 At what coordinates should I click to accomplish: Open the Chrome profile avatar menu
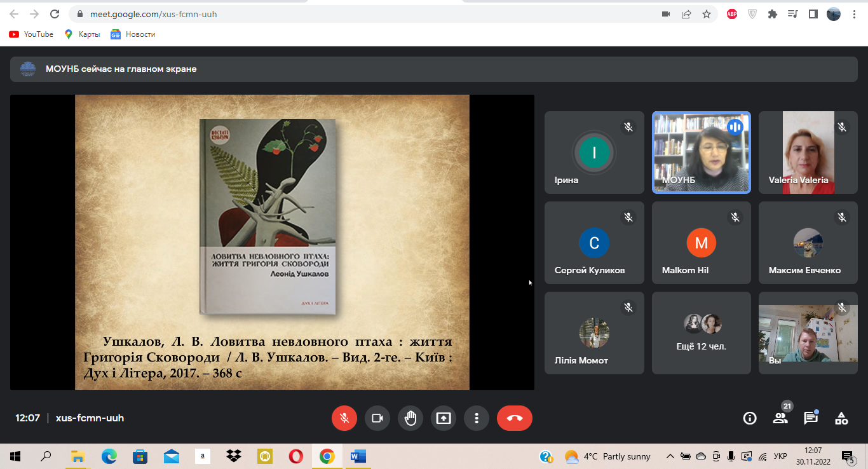[834, 14]
